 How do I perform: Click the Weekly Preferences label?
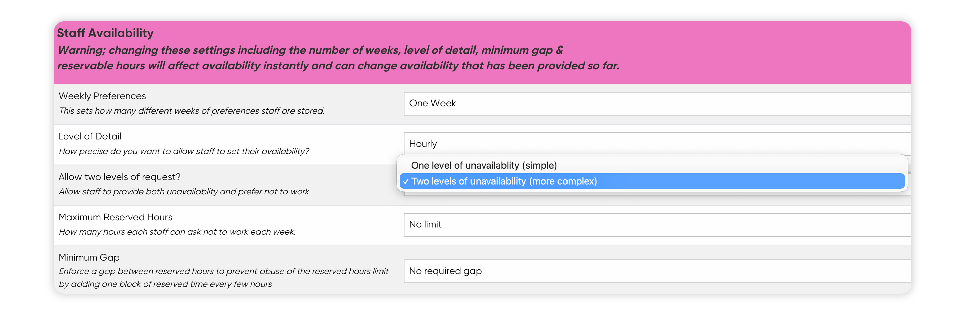click(102, 96)
